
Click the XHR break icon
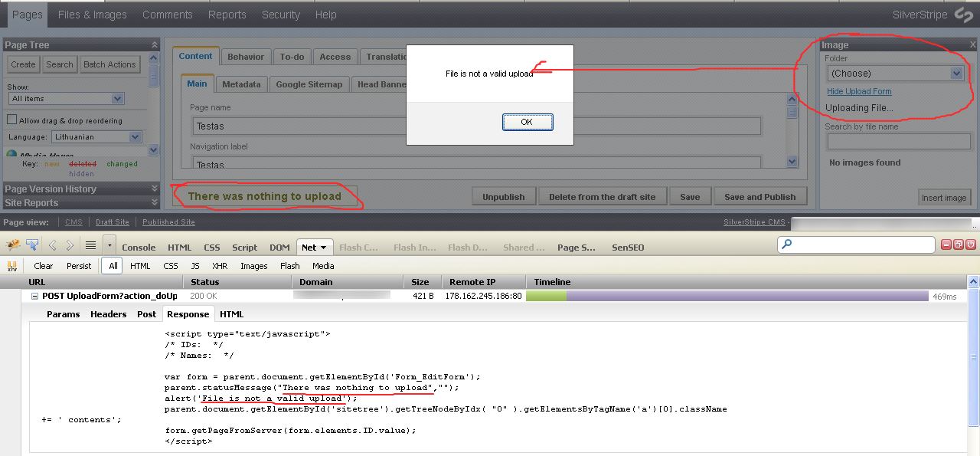pyautogui.click(x=12, y=266)
